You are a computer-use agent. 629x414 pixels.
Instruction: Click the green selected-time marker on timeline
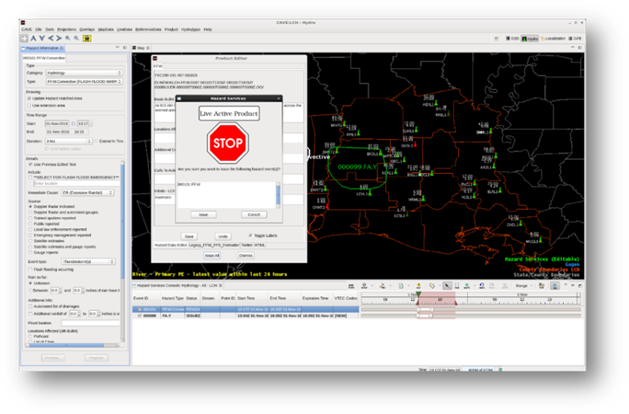(x=418, y=295)
